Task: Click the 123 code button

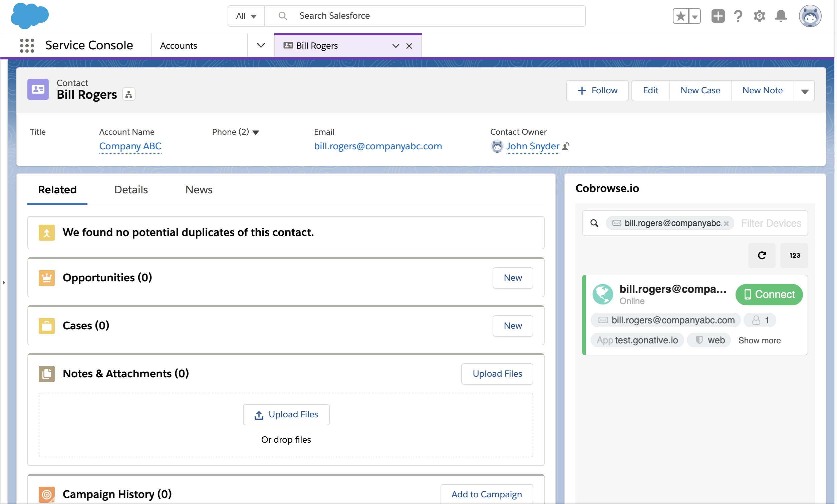Action: point(794,255)
